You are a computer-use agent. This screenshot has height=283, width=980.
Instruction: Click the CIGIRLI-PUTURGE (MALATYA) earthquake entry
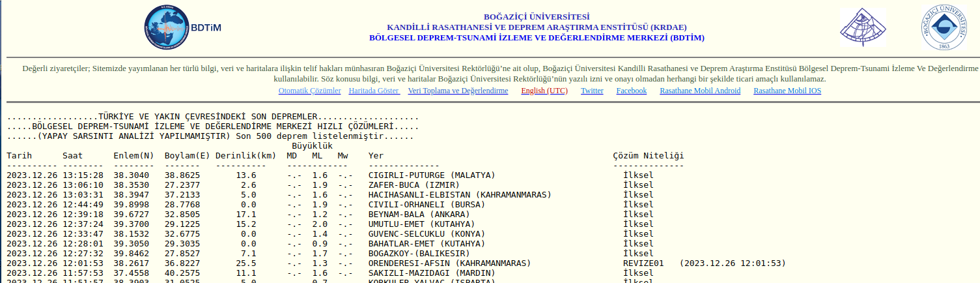(x=431, y=175)
